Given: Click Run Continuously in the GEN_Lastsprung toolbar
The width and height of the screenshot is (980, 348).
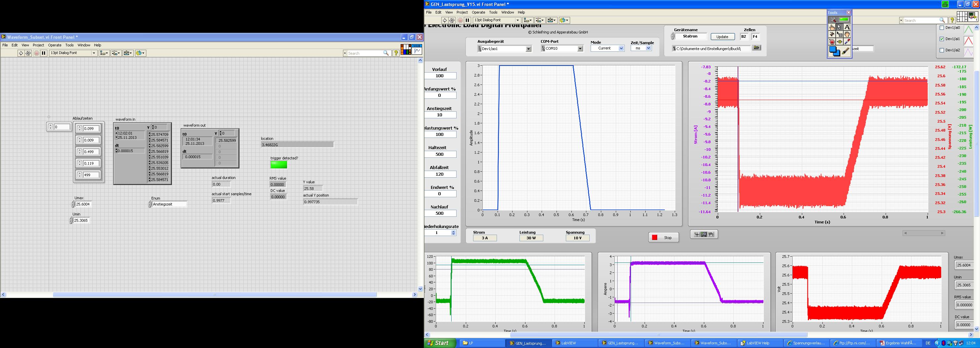Looking at the screenshot, I should click(x=452, y=20).
